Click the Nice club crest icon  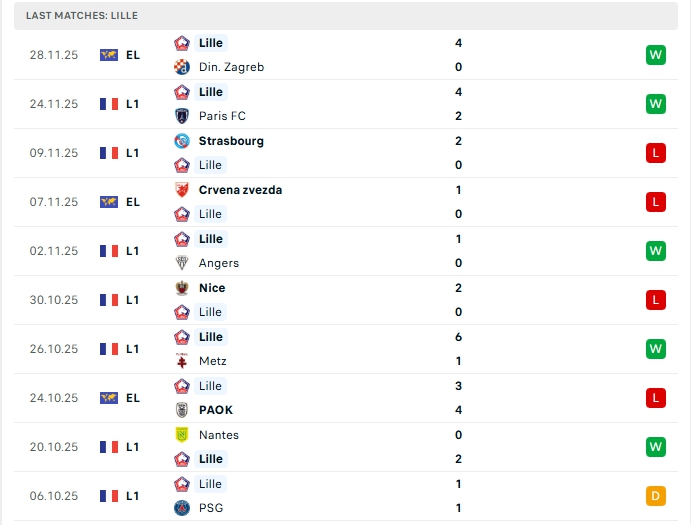(x=182, y=288)
